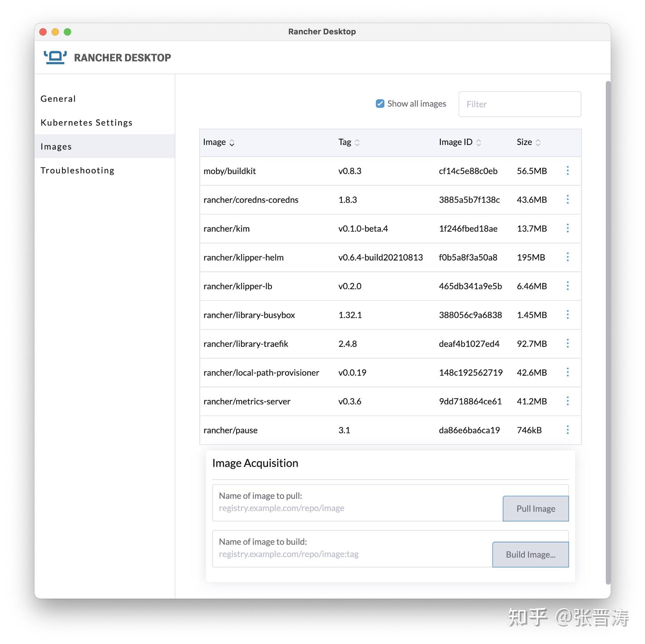Open the menu for rancher/klipper-lb row

pos(567,286)
